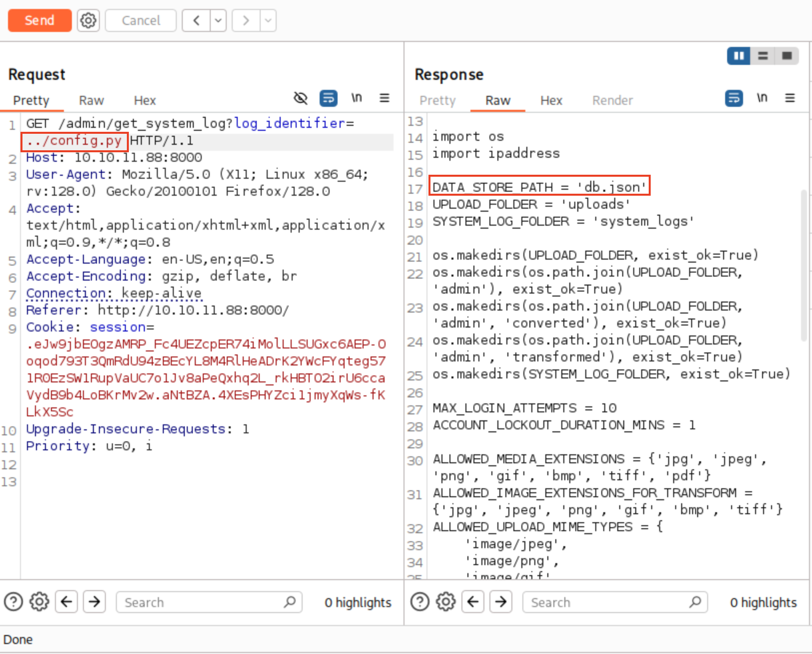Toggle word wrap icon in Request panel
The width and height of the screenshot is (812, 654).
pos(328,98)
